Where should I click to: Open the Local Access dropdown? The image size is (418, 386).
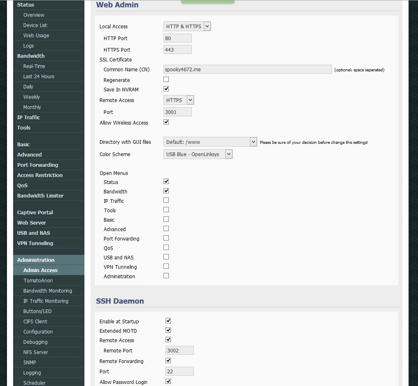[187, 26]
